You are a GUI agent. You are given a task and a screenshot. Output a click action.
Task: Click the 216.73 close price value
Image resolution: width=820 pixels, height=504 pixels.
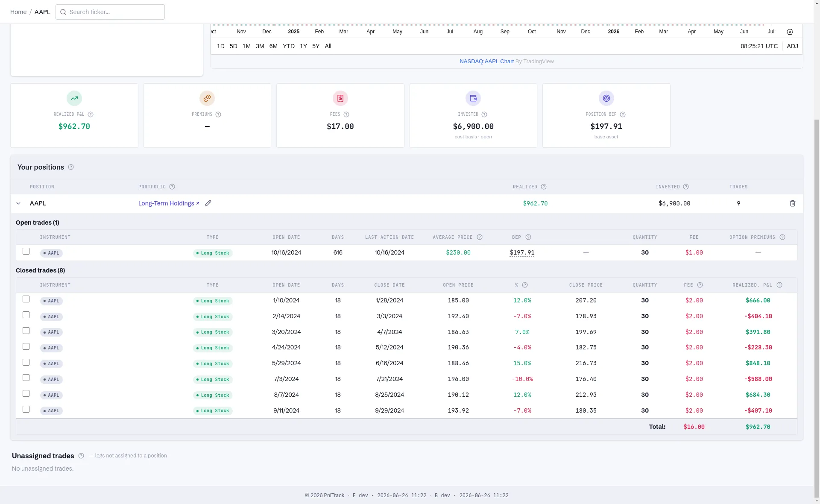[x=586, y=363]
